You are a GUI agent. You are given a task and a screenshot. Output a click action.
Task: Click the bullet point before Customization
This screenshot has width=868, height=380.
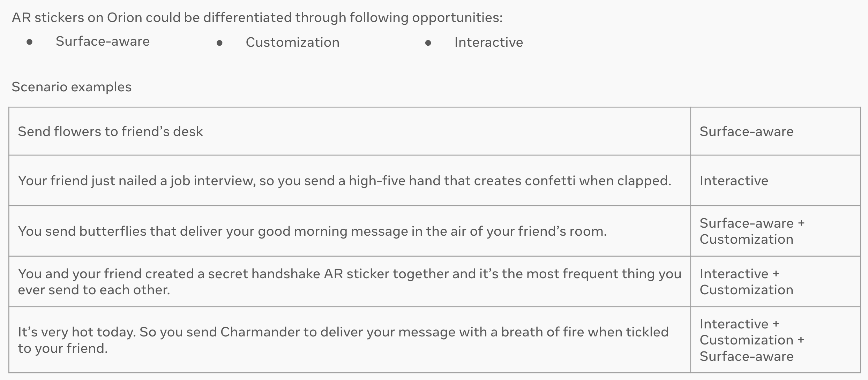tap(219, 43)
